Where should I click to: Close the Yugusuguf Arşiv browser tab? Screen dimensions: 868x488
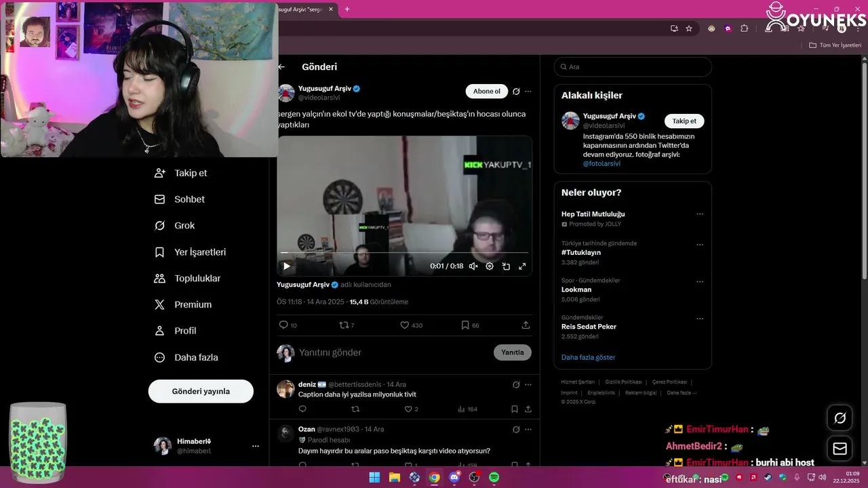[331, 9]
